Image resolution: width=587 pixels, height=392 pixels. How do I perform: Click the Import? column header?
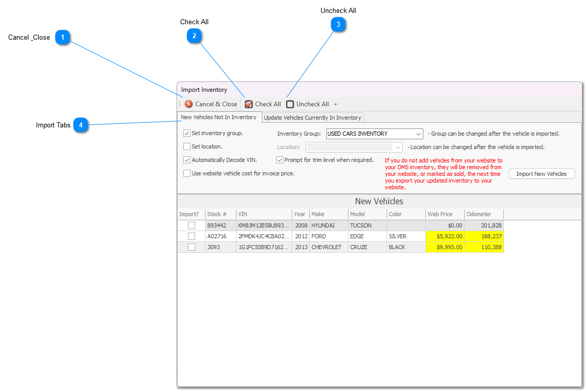pos(192,214)
